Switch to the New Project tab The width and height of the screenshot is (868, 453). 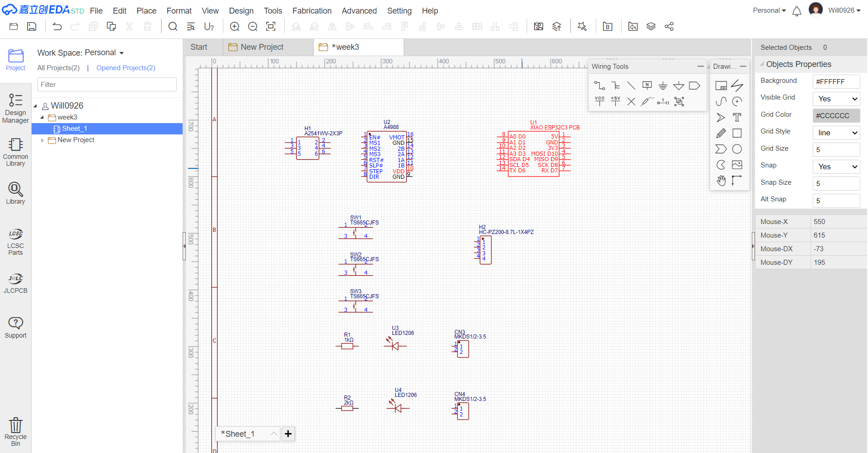coord(262,47)
